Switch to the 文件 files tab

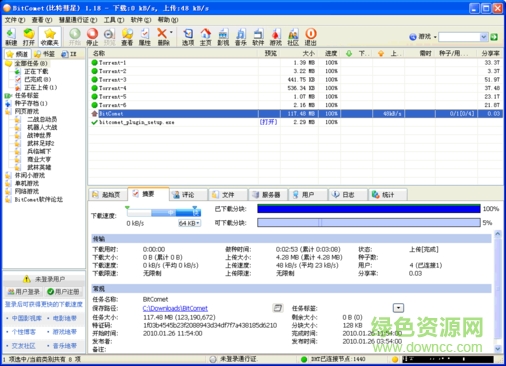click(x=228, y=195)
